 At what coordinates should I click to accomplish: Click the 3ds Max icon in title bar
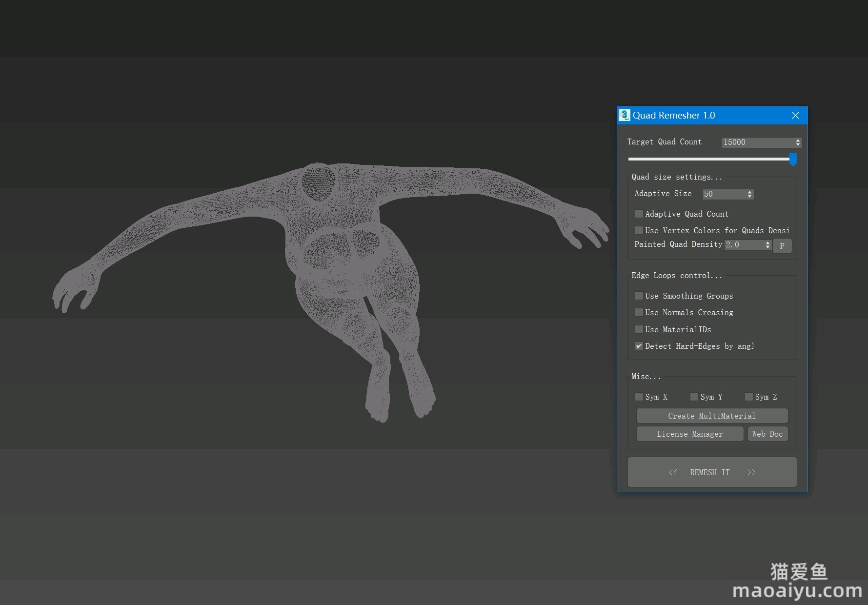pos(624,115)
